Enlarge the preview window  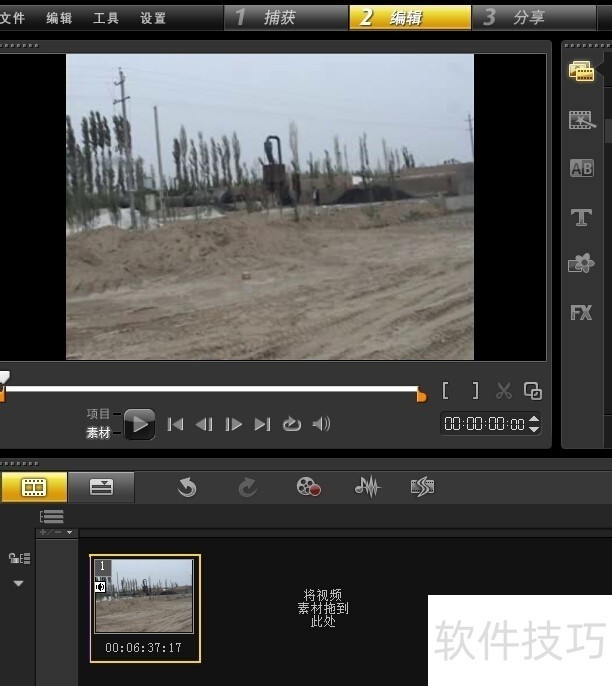coord(533,391)
